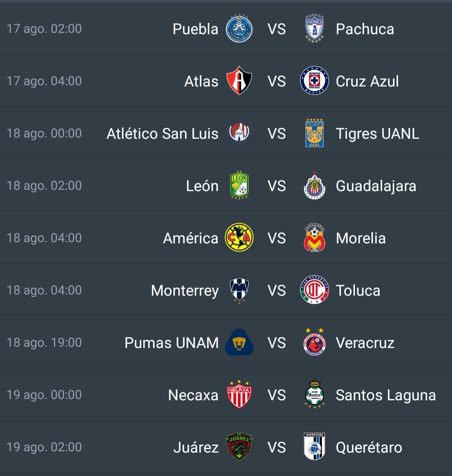
Task: Click the Puebla club crest
Action: (x=239, y=28)
